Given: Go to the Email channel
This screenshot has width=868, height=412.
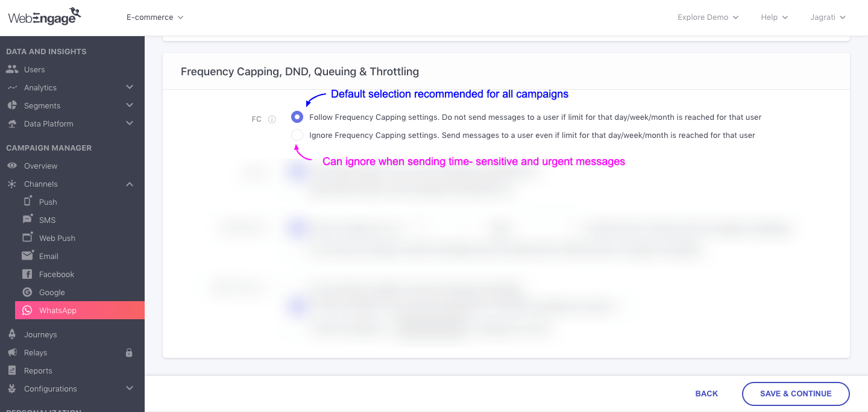Looking at the screenshot, I should tap(49, 256).
